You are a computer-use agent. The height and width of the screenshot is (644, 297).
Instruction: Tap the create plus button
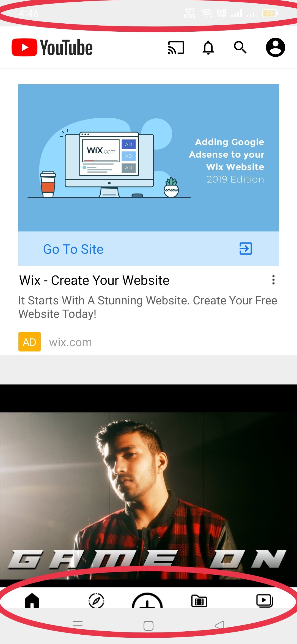pos(147,600)
